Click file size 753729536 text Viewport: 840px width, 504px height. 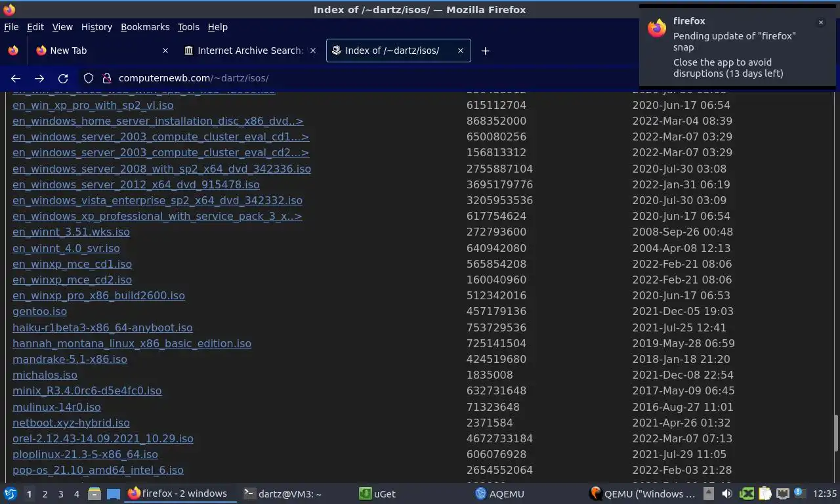pyautogui.click(x=496, y=327)
